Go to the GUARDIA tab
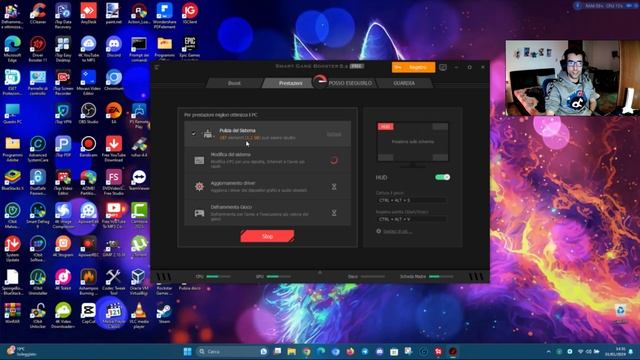Image resolution: width=640 pixels, height=360 pixels. click(404, 83)
